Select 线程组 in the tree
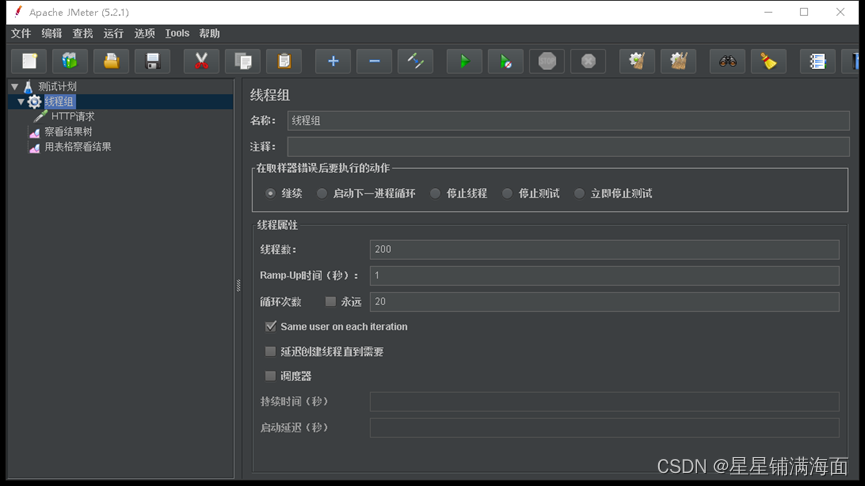The height and width of the screenshot is (486, 865). point(59,102)
